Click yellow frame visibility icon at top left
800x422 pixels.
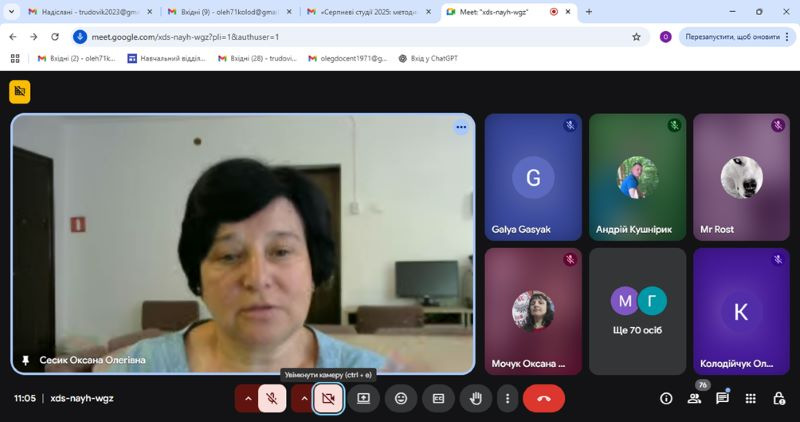[19, 92]
